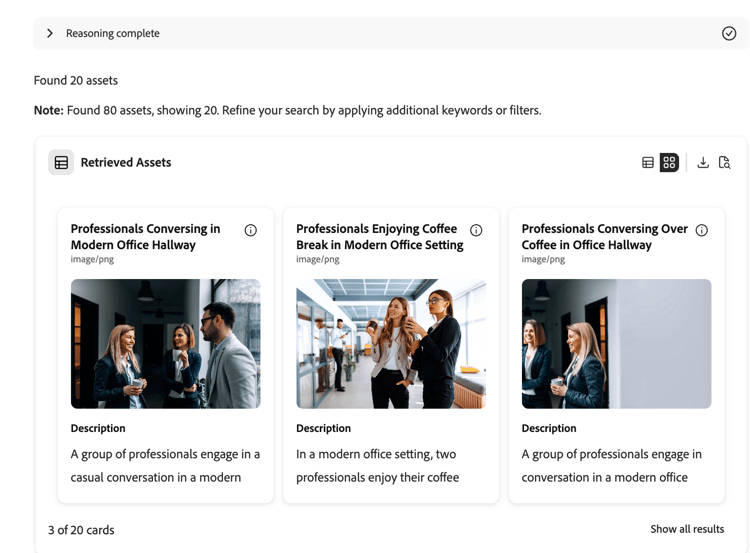This screenshot has width=750, height=553.
Task: Click description 'casual conversation in a modern'
Action: click(x=156, y=477)
